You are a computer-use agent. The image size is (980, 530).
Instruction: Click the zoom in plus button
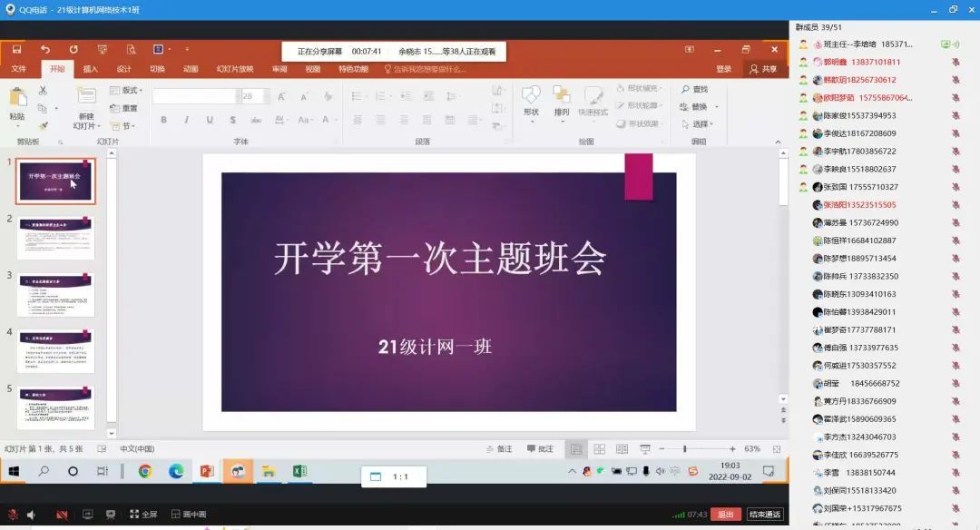[732, 448]
